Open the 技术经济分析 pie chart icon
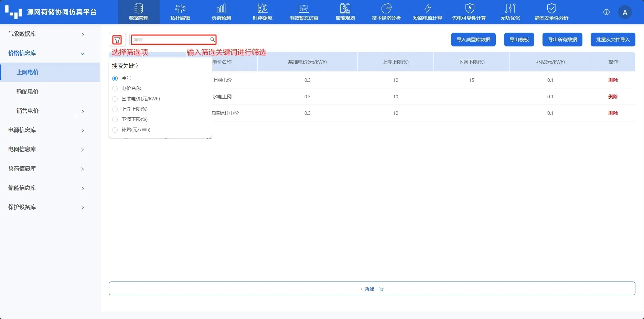The width and height of the screenshot is (644, 319). pos(386,8)
